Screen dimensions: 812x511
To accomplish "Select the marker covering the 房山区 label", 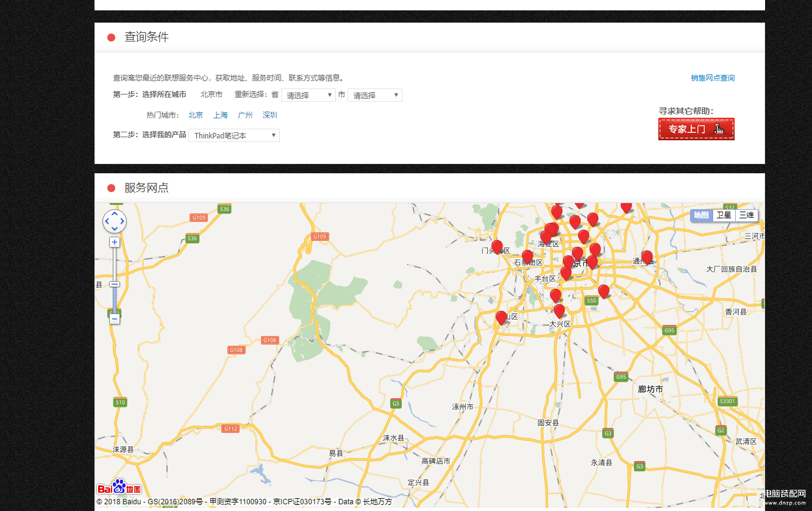I will click(x=501, y=317).
